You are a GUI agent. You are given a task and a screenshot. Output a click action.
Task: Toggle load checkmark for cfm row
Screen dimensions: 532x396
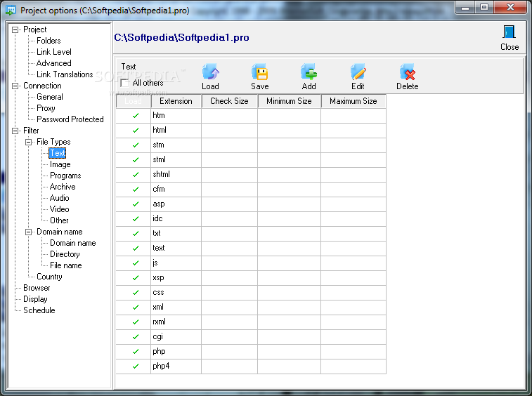click(136, 189)
